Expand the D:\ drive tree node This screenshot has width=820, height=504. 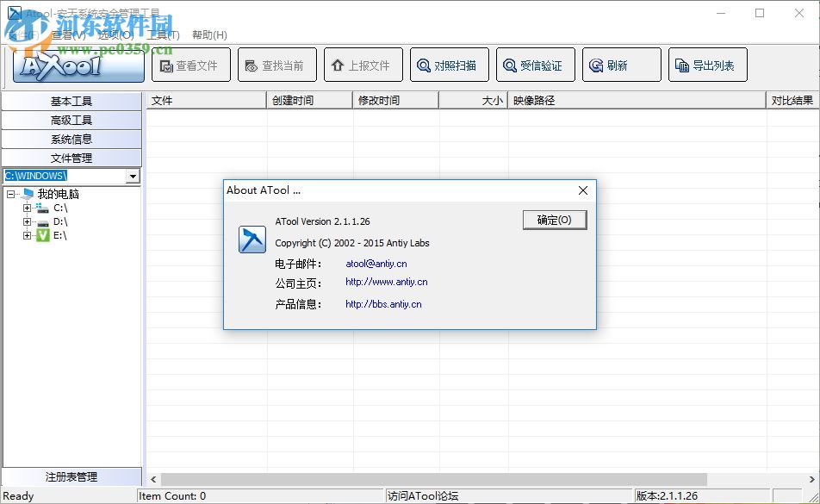click(27, 222)
